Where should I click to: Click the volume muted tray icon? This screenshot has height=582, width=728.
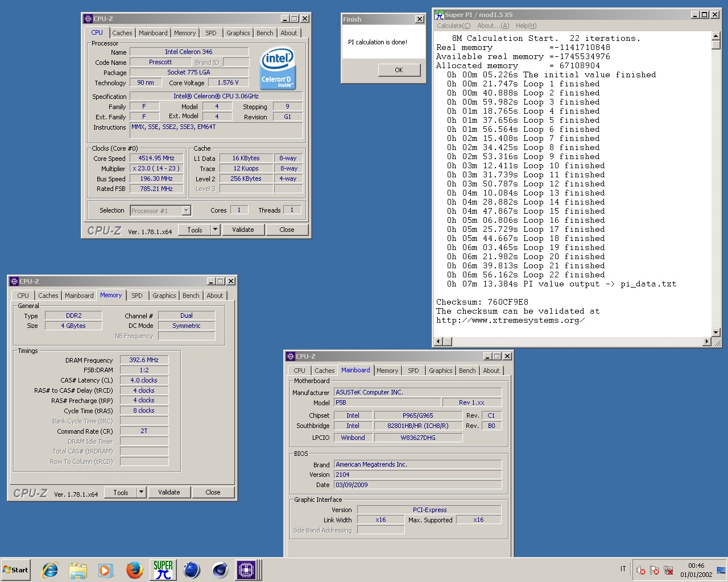641,570
